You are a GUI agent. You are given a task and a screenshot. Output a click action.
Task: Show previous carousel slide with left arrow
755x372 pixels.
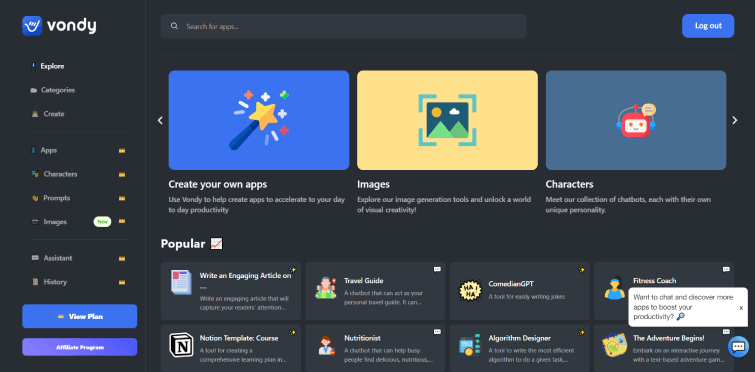pos(160,120)
